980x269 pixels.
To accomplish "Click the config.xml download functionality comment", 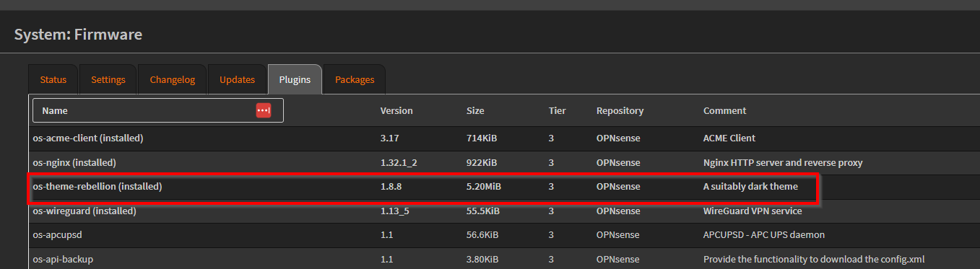I will (x=814, y=260).
